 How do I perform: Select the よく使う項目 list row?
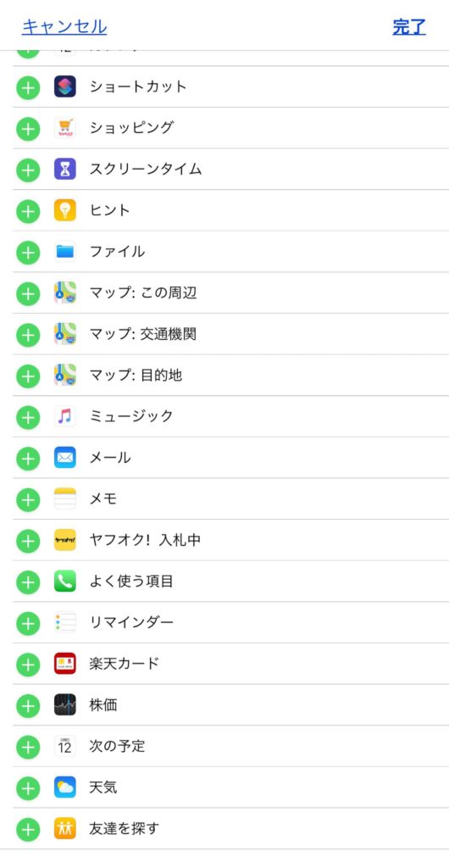click(x=230, y=581)
